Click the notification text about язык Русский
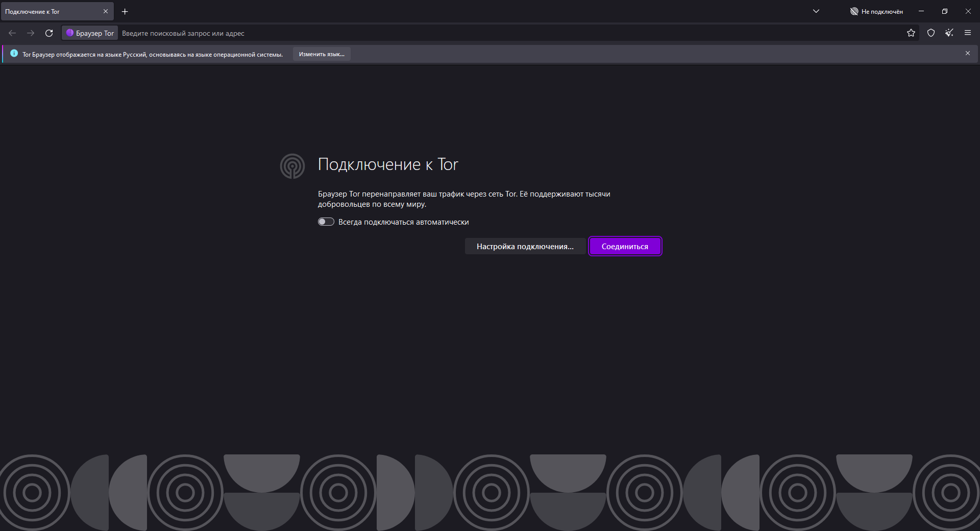This screenshot has width=980, height=531. (153, 55)
